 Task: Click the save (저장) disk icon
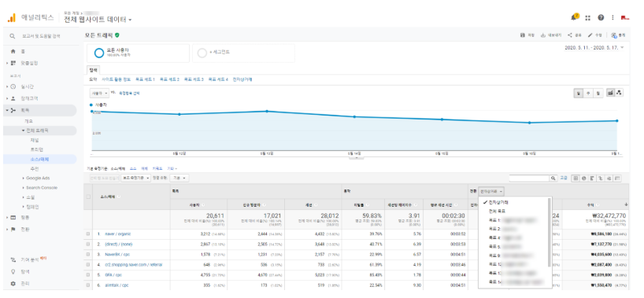coord(523,35)
